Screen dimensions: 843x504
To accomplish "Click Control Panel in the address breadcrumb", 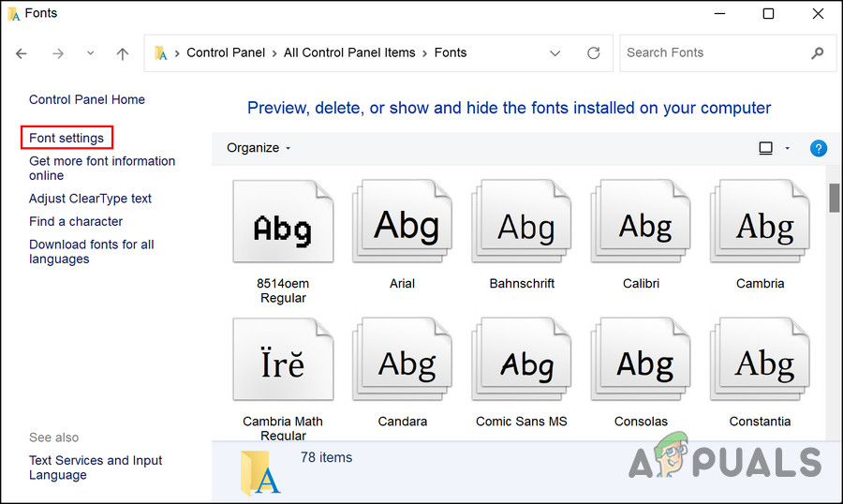I will tap(226, 52).
